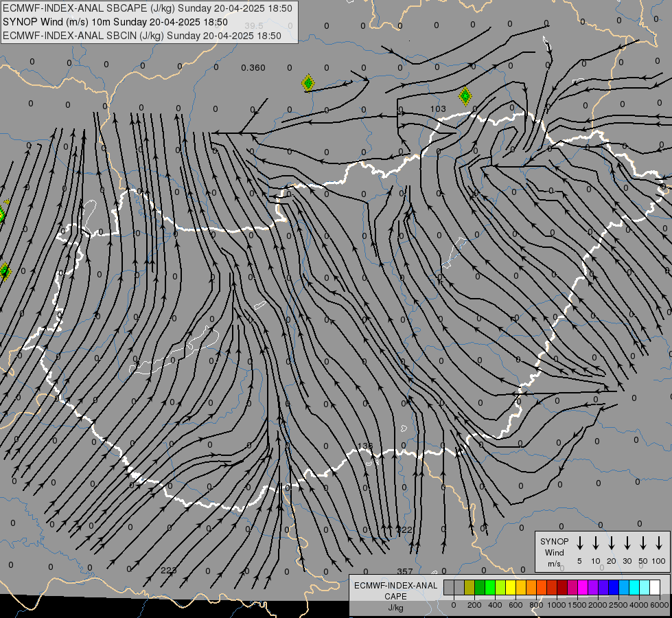The height and width of the screenshot is (618, 672).
Task: Pick the amber gold CAPE legend swatch
Action: click(x=521, y=588)
